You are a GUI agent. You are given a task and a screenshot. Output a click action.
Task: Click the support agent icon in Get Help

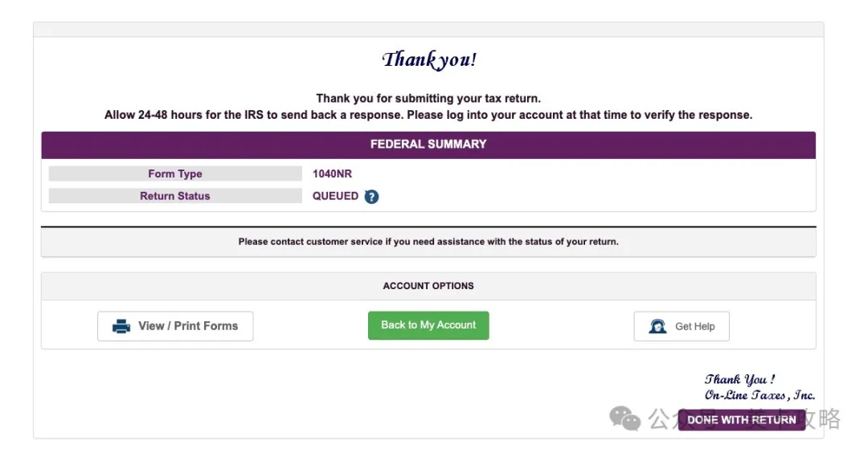coord(657,326)
